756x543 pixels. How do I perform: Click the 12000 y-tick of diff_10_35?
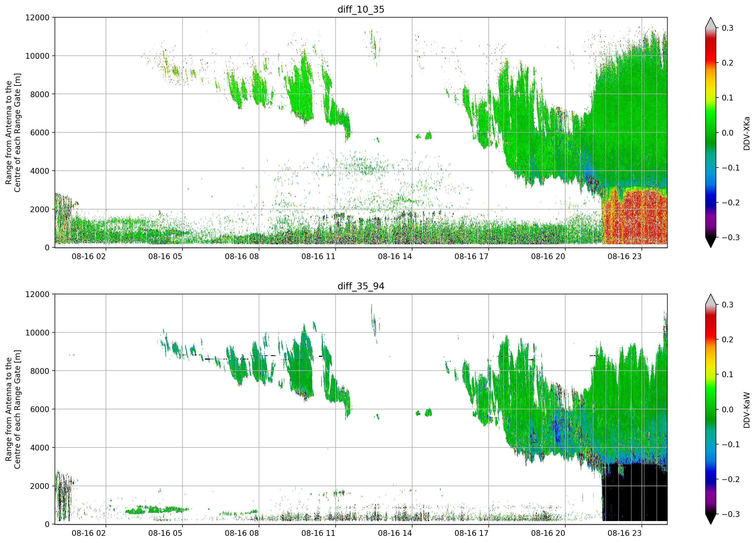(37, 18)
